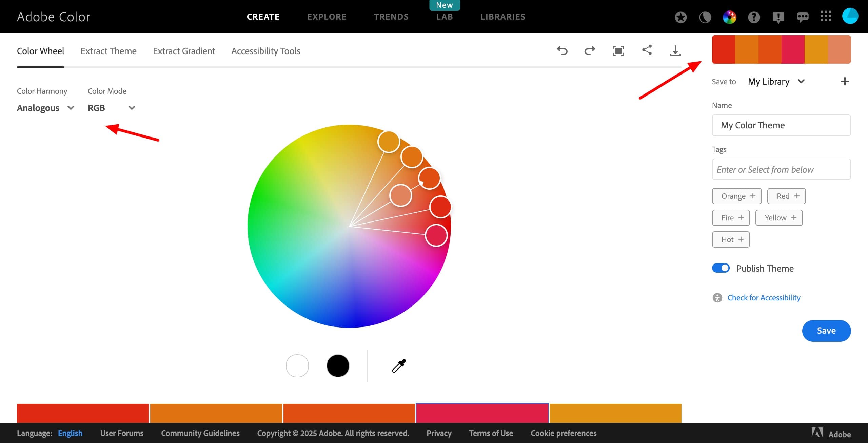Screen dimensions: 868x443
Task: Expand the Analogous color harmony dropdown
Action: point(45,108)
